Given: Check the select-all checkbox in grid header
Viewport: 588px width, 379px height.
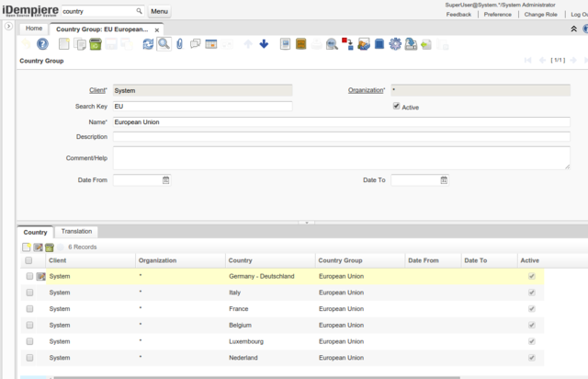Looking at the screenshot, I should (x=29, y=261).
